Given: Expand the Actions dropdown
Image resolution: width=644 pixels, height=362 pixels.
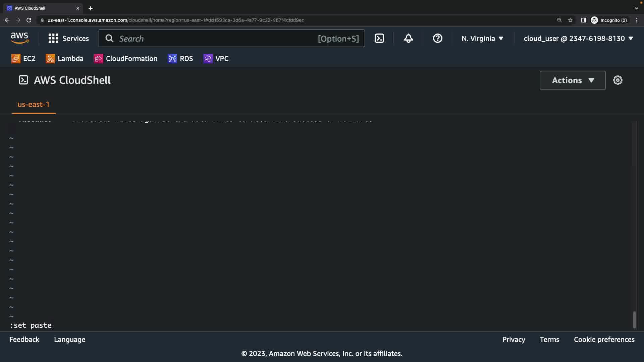Looking at the screenshot, I should [573, 80].
